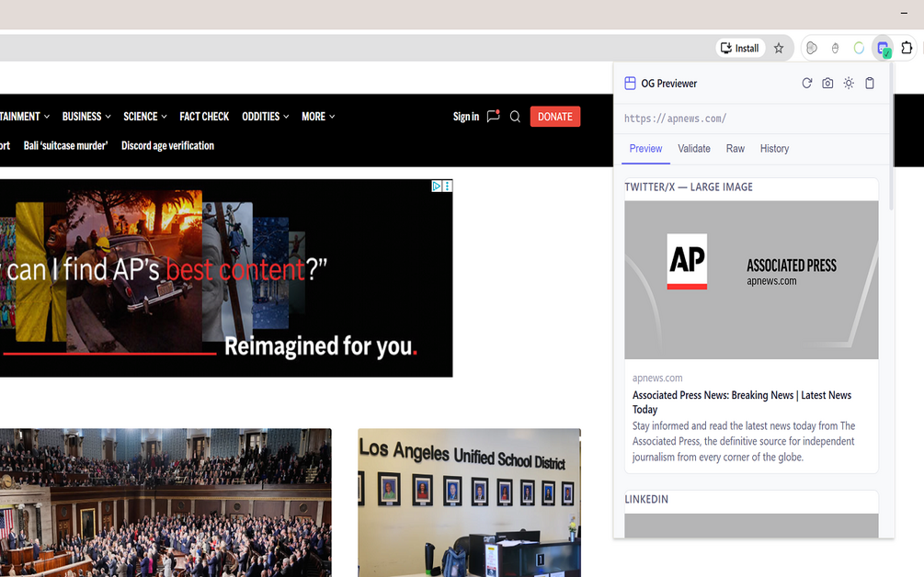Click the refresh icon in OG Previewer
This screenshot has width=924, height=577.
tap(806, 83)
